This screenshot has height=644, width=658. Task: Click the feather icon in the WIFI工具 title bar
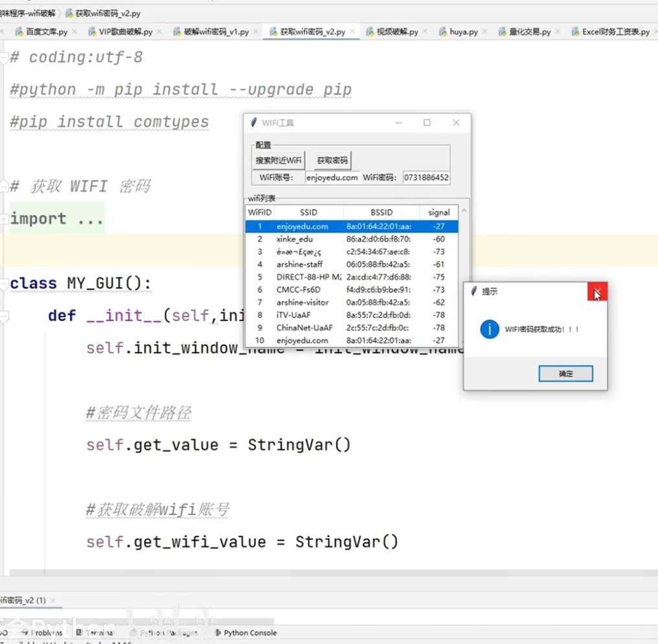coord(253,122)
